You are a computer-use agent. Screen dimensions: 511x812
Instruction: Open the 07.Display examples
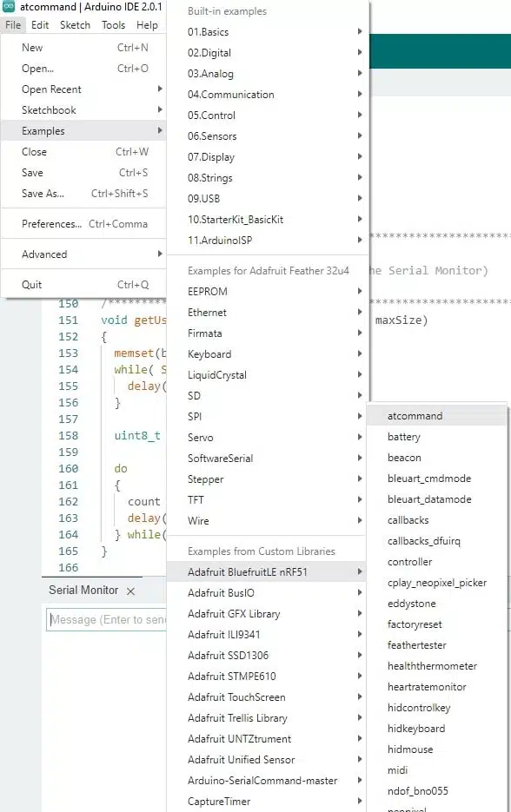[x=268, y=157]
